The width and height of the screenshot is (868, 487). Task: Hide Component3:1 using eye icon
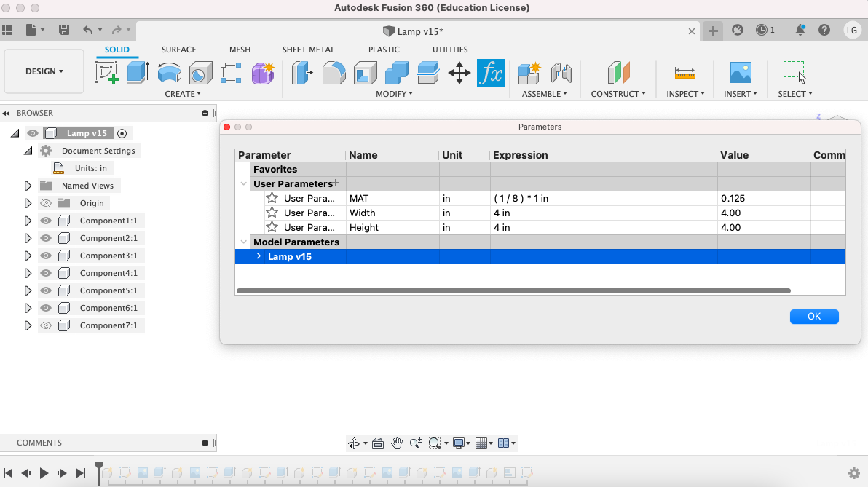[46, 256]
